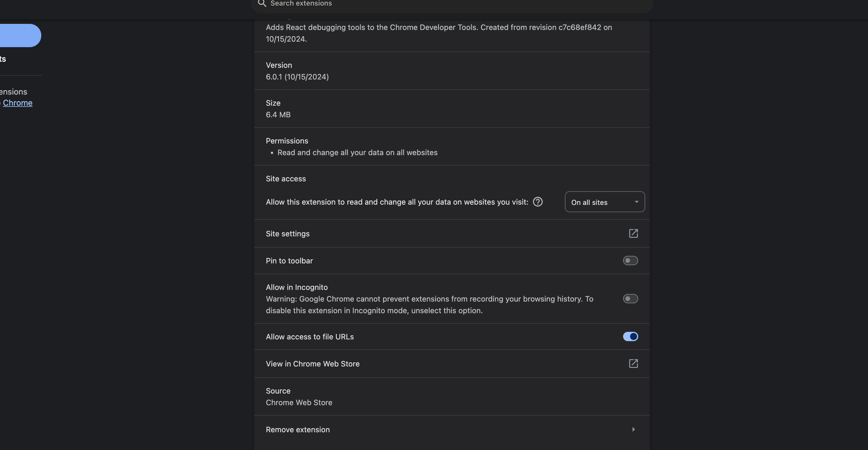The height and width of the screenshot is (450, 868).
Task: Click the Remove extension arrow icon
Action: click(634, 429)
